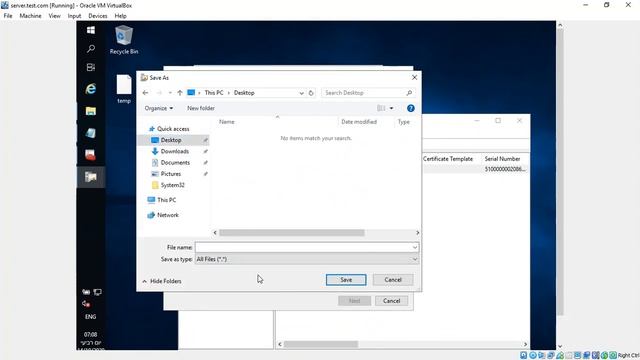
Task: Open the Organize dropdown menu
Action: (159, 108)
